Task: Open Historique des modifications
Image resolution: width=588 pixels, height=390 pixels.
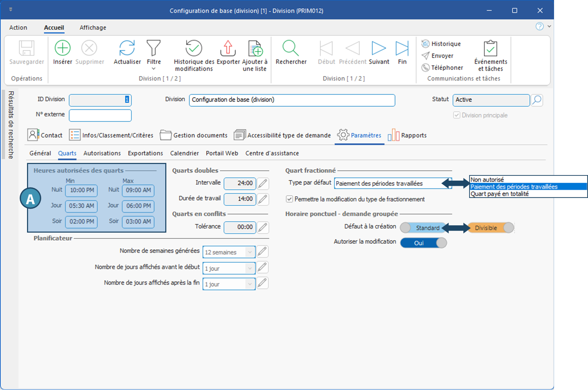Action: tap(194, 48)
